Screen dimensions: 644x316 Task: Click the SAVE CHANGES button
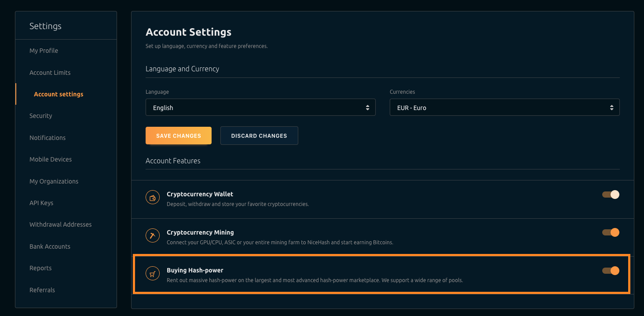pyautogui.click(x=179, y=136)
